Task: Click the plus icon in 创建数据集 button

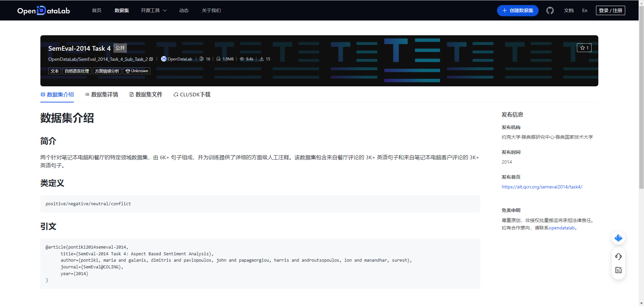Action: click(504, 10)
